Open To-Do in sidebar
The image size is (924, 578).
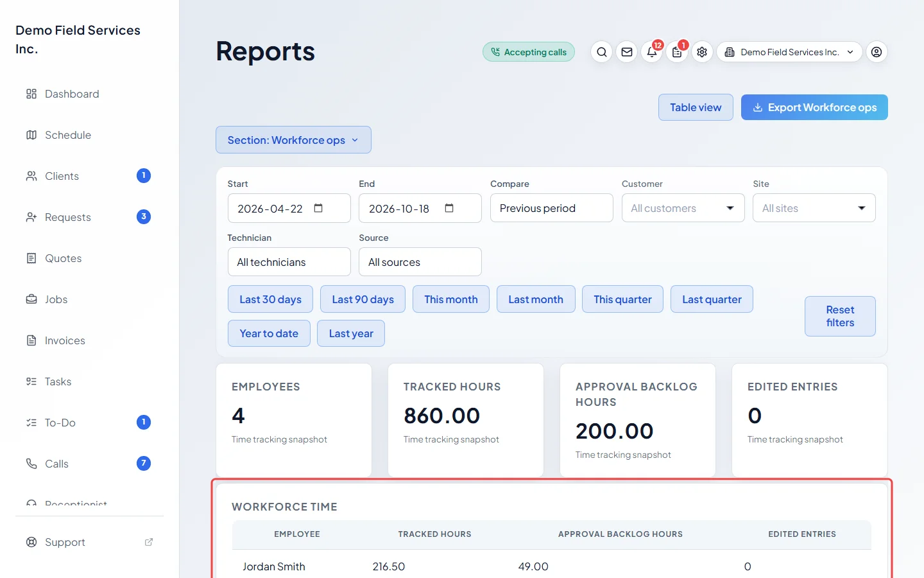[90, 423]
